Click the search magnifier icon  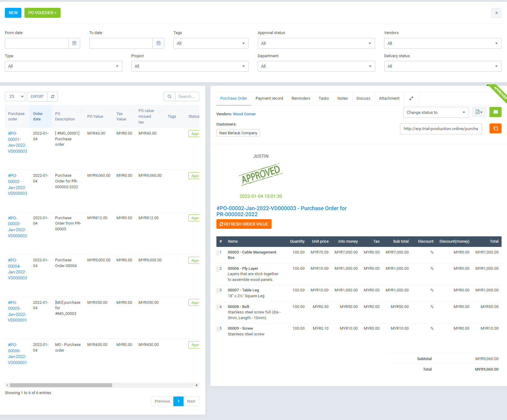tap(169, 96)
